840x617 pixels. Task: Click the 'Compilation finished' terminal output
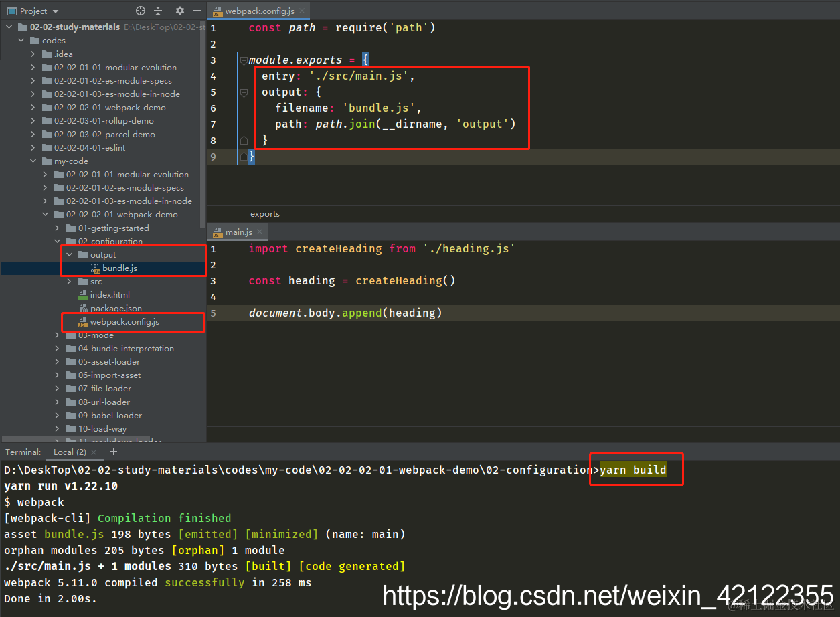point(164,518)
